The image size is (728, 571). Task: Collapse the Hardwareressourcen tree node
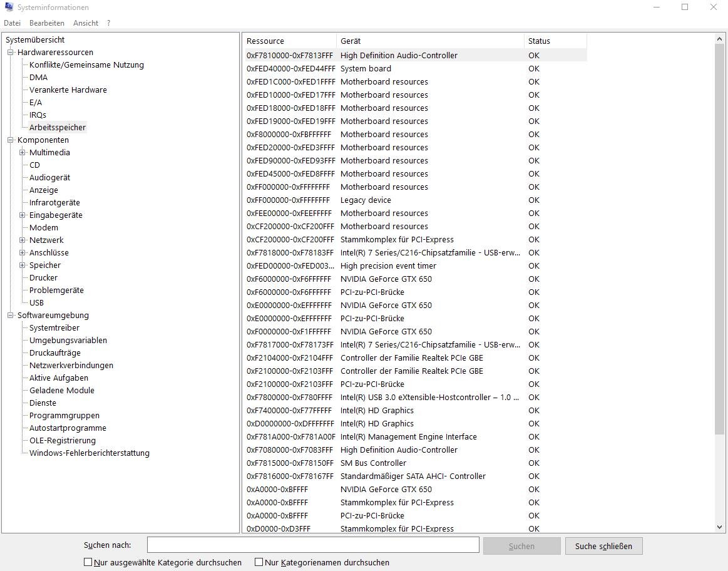click(x=10, y=53)
